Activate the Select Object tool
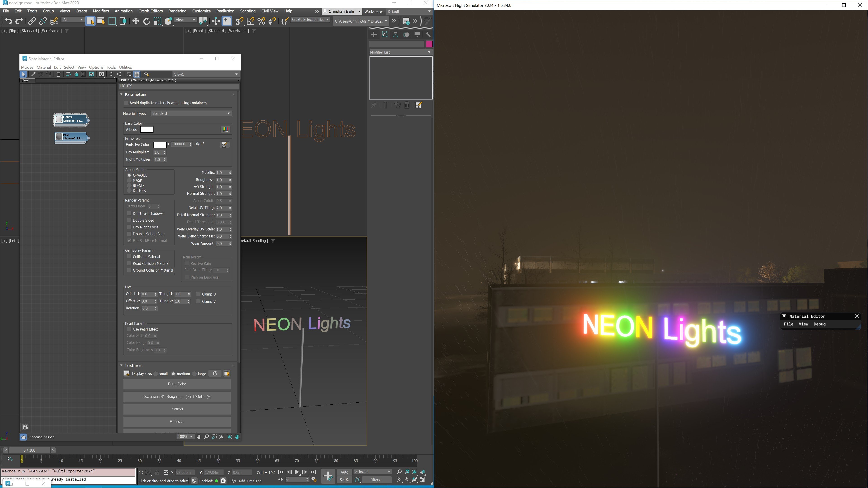Screen dimensions: 868x488 coord(90,21)
